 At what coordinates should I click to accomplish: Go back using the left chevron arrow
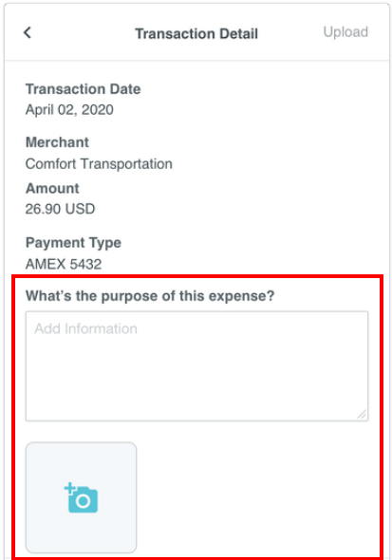[28, 32]
